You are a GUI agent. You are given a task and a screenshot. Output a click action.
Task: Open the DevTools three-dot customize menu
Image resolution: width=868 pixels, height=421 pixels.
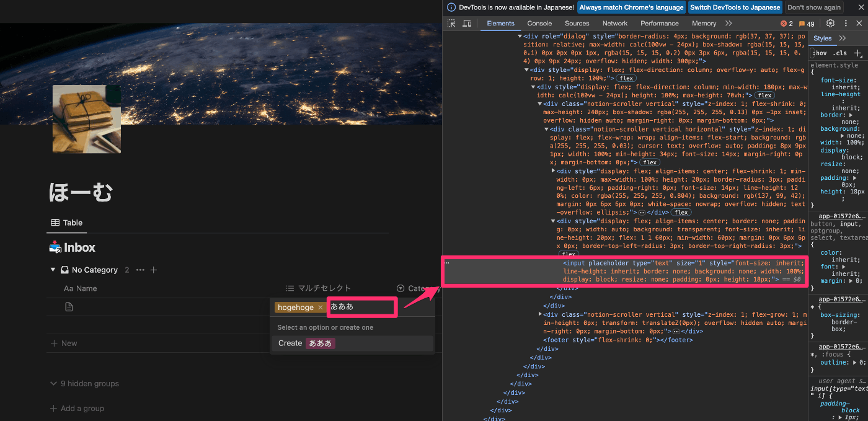[846, 24]
